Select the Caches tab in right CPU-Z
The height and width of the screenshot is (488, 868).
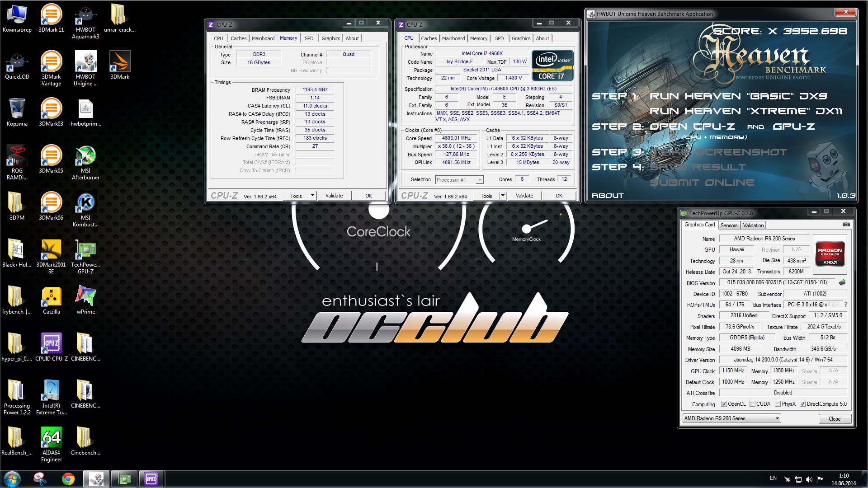[x=429, y=38]
